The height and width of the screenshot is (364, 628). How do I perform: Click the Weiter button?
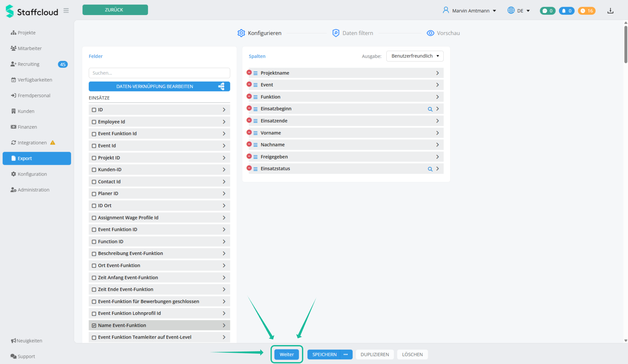pyautogui.click(x=287, y=354)
